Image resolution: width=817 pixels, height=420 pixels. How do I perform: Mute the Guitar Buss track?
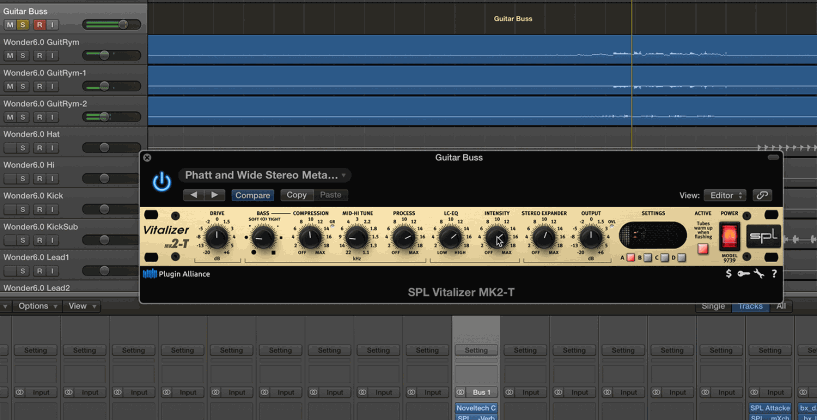[x=10, y=24]
